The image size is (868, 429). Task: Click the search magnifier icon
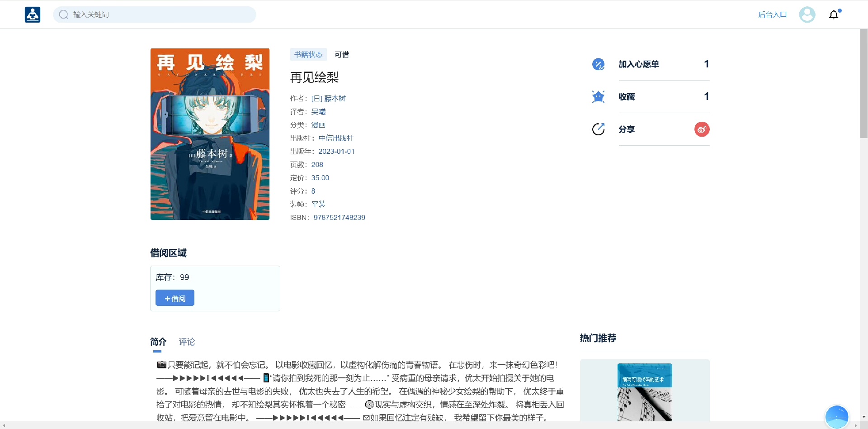[64, 14]
